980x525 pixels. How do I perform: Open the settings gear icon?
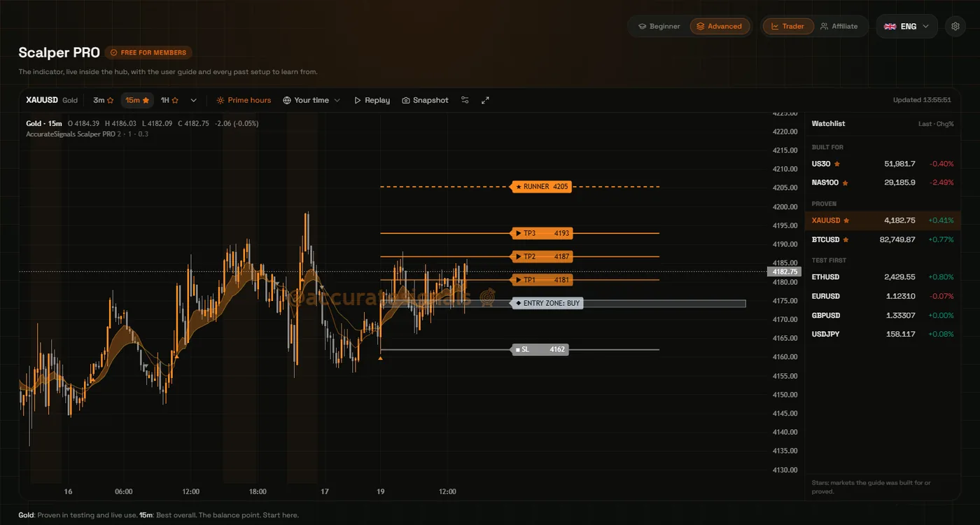(x=955, y=26)
